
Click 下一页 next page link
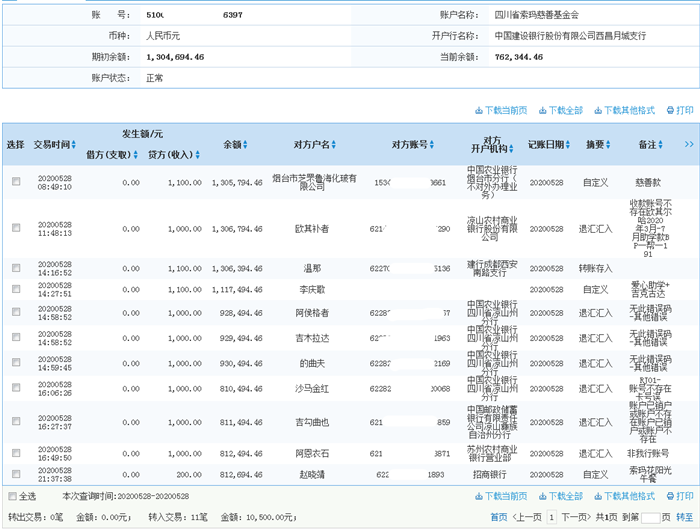coord(574,517)
